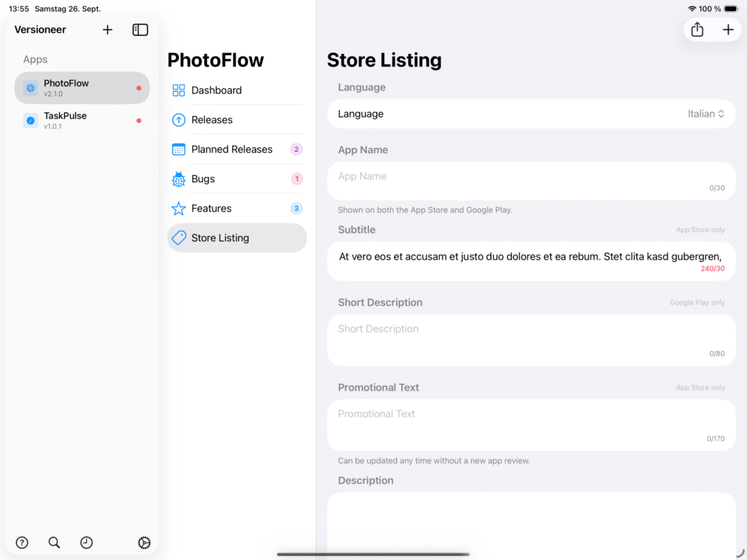747x560 pixels.
Task: Click the PhotoFlow heading title
Action: pyautogui.click(x=215, y=61)
